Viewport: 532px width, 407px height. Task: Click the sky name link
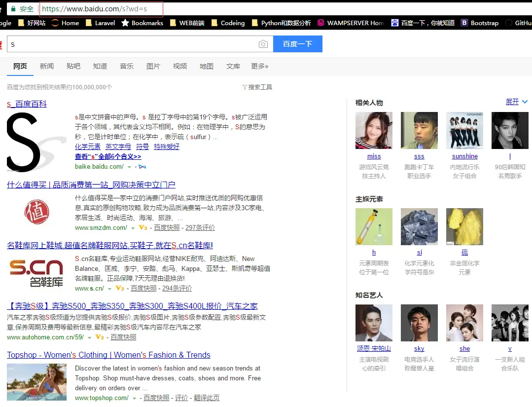click(x=420, y=349)
